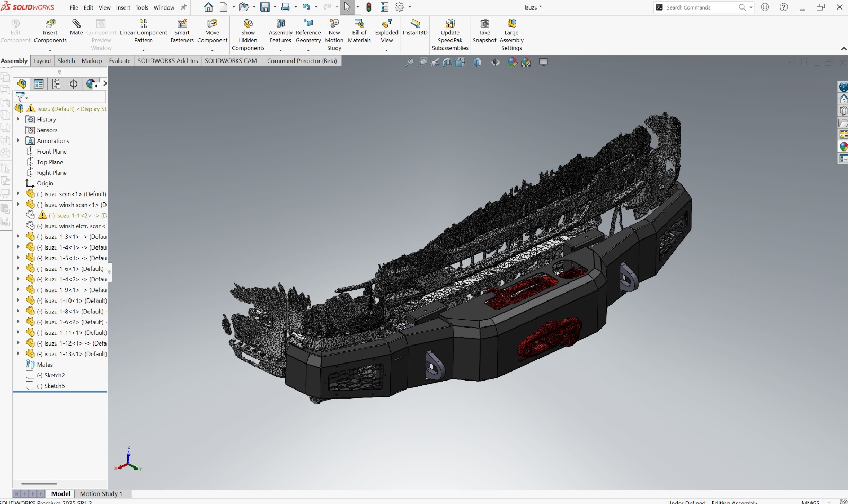848x504 pixels.
Task: Switch to the Sketch tab
Action: pyautogui.click(x=66, y=61)
